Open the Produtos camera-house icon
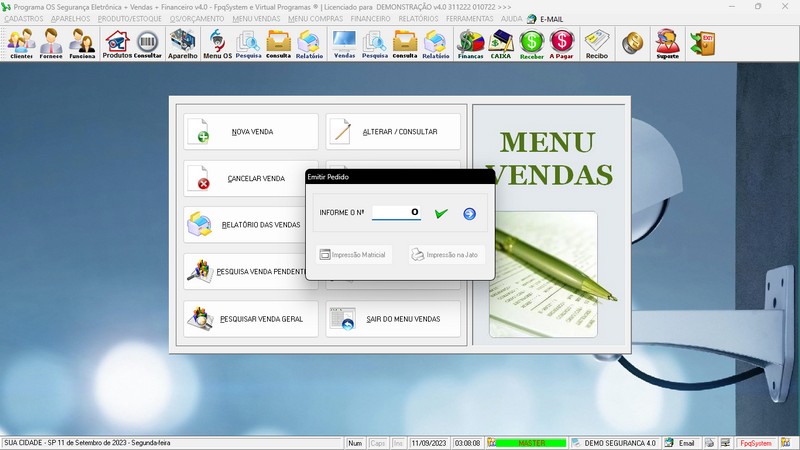Screen dimensions: 800x450 click(117, 44)
